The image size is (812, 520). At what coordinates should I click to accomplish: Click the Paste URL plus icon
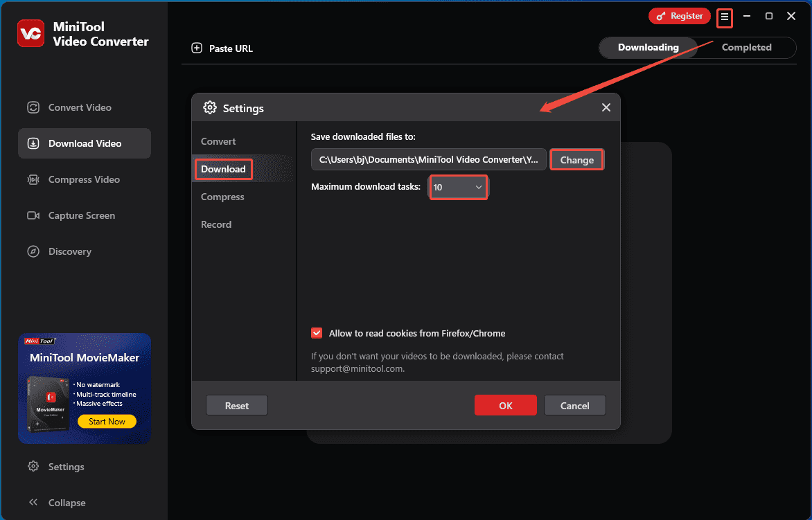(x=197, y=48)
